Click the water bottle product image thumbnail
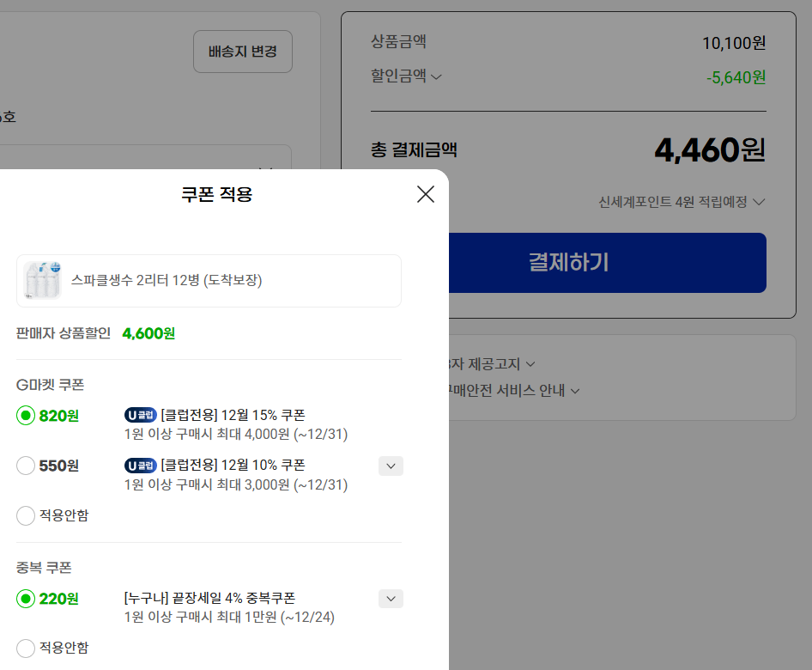Screen dimensions: 812x670 click(x=41, y=278)
